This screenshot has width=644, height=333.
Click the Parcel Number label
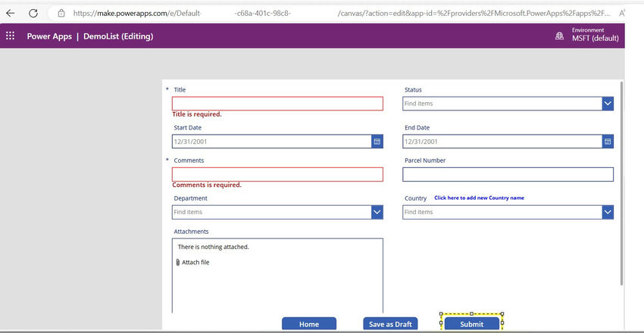(x=425, y=160)
